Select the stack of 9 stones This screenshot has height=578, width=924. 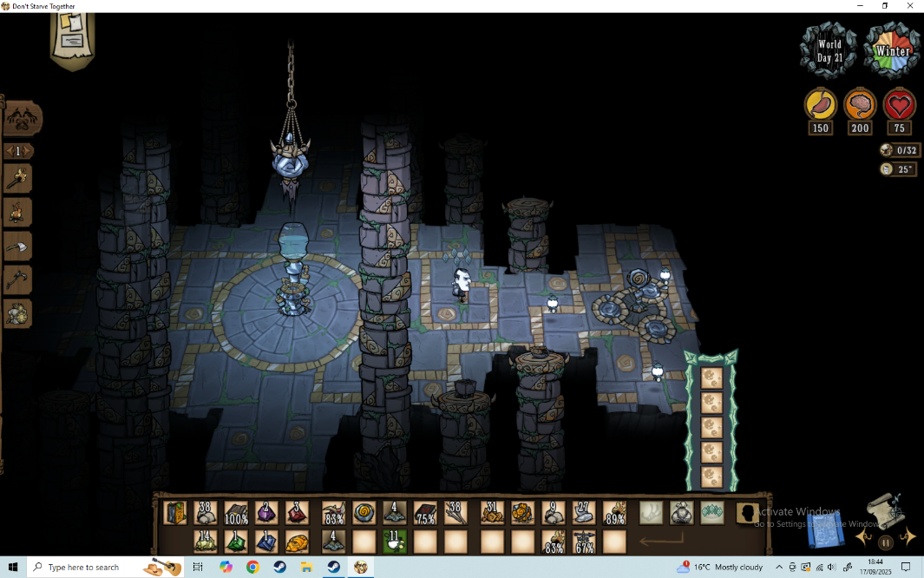(553, 513)
